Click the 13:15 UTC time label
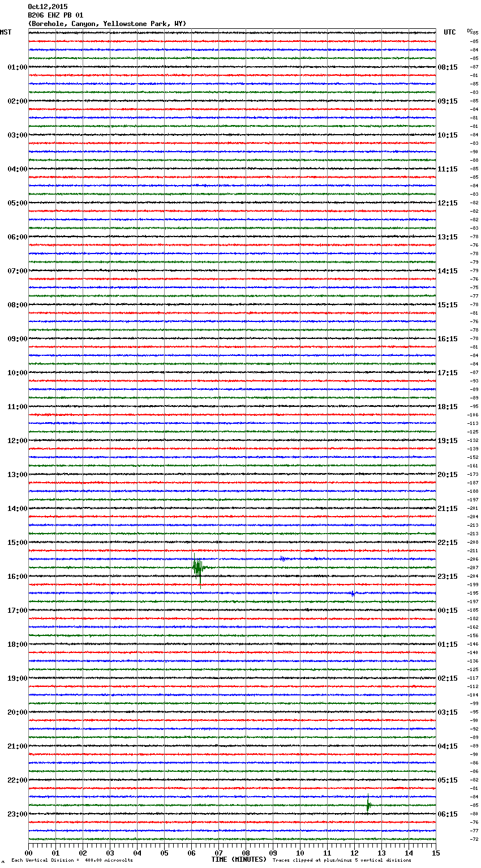Viewport: 481px width, 868px height. click(x=448, y=237)
